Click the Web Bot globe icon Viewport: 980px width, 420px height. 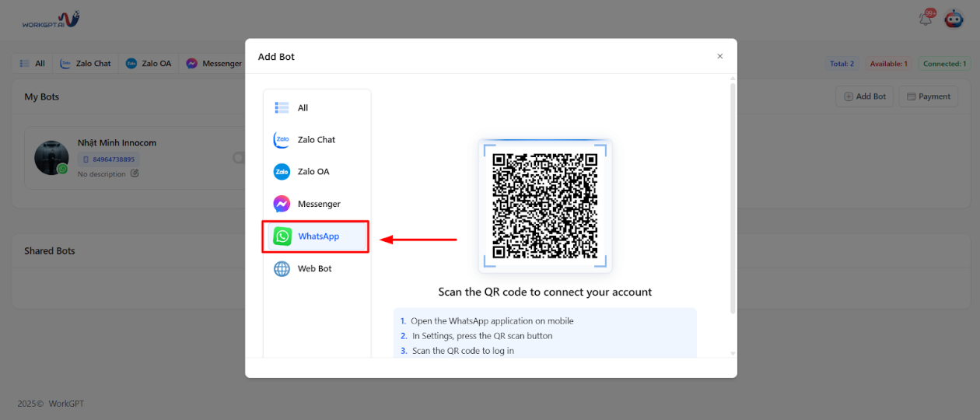pos(282,268)
